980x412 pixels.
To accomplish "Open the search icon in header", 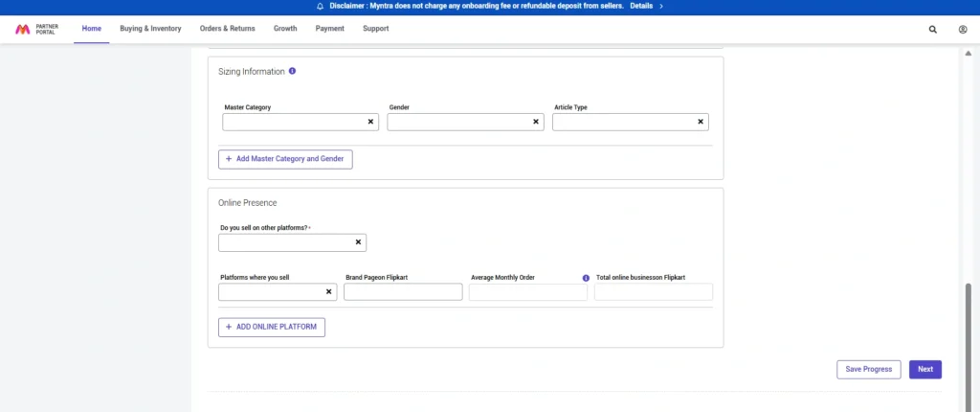I will [x=933, y=30].
